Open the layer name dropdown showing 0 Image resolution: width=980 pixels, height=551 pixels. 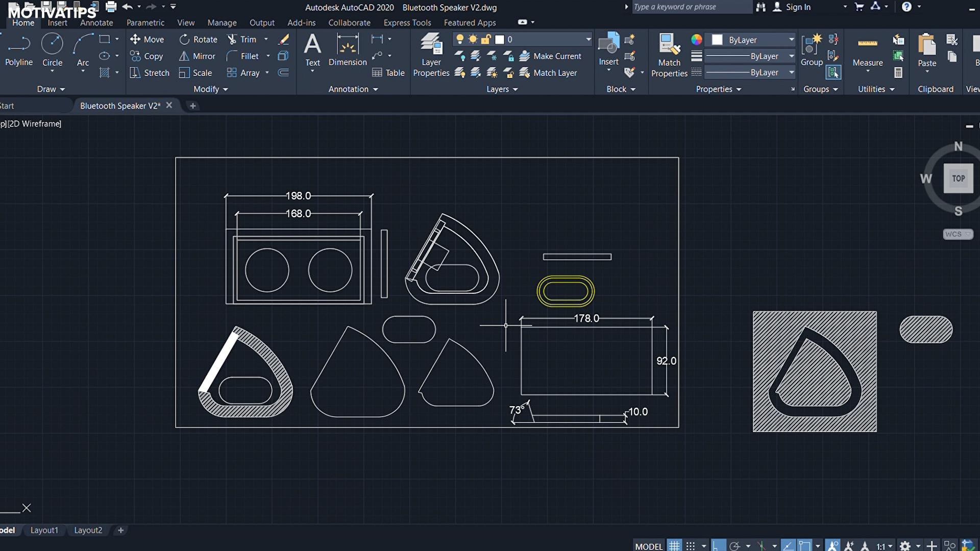click(x=588, y=39)
